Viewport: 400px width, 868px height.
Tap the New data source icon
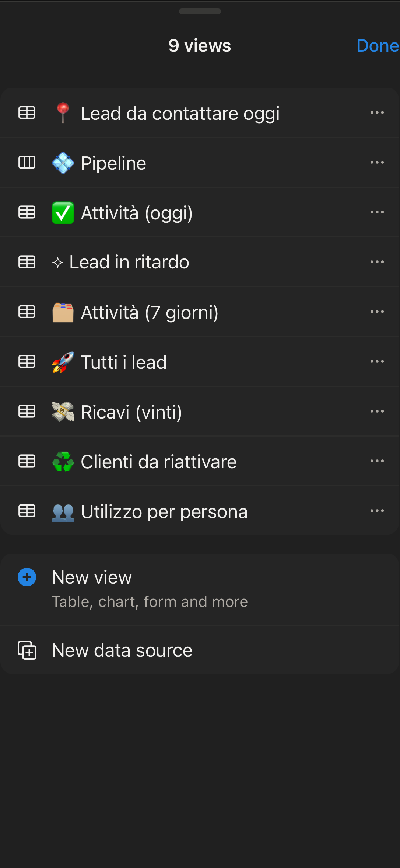click(27, 650)
